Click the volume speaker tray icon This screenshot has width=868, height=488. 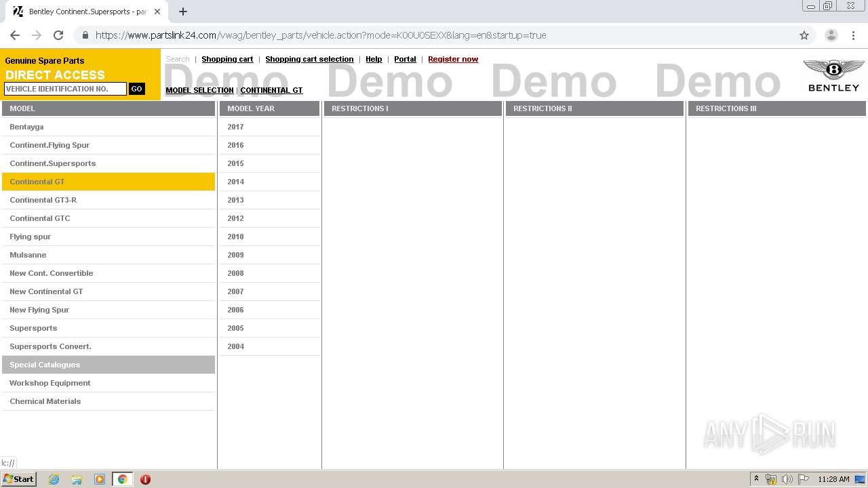[787, 479]
